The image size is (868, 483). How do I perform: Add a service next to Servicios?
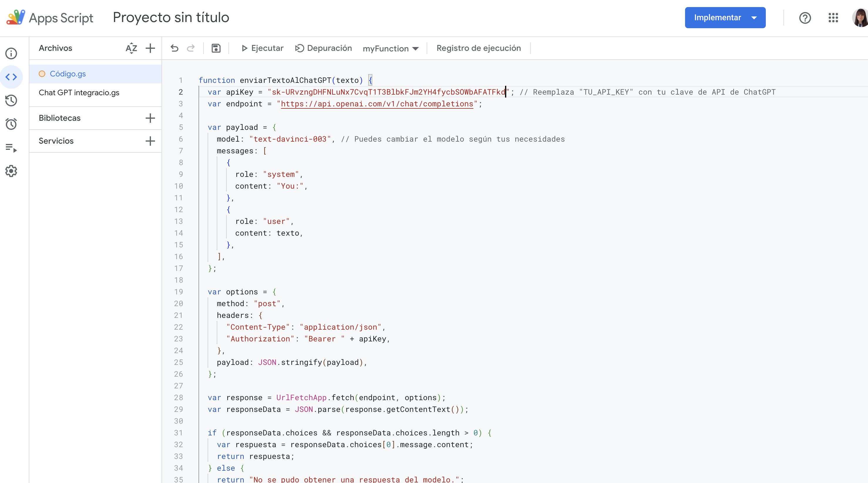150,141
